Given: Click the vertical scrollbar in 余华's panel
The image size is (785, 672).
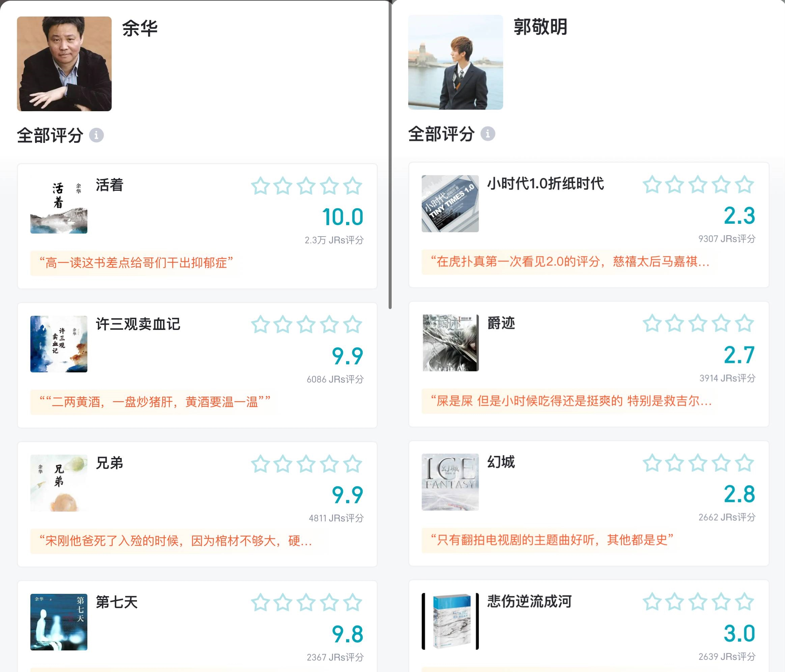Looking at the screenshot, I should (390, 151).
